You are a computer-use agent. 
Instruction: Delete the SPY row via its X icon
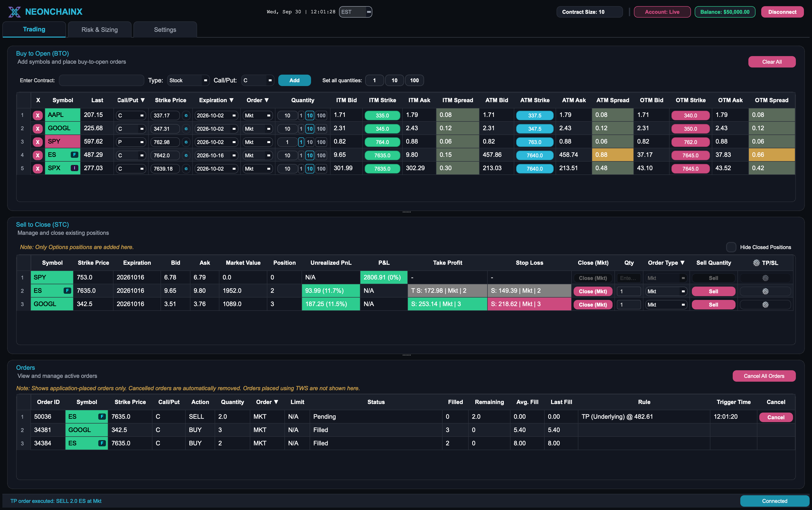(x=38, y=142)
